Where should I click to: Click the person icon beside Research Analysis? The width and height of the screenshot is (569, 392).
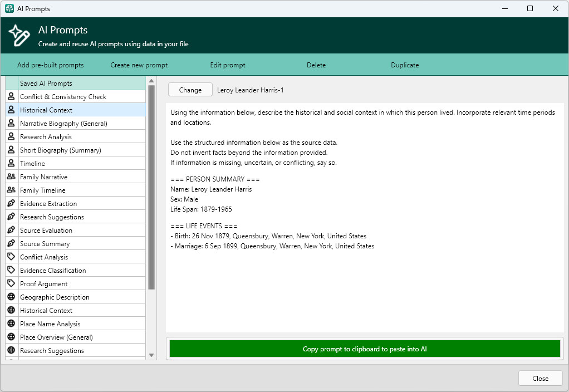tap(11, 136)
